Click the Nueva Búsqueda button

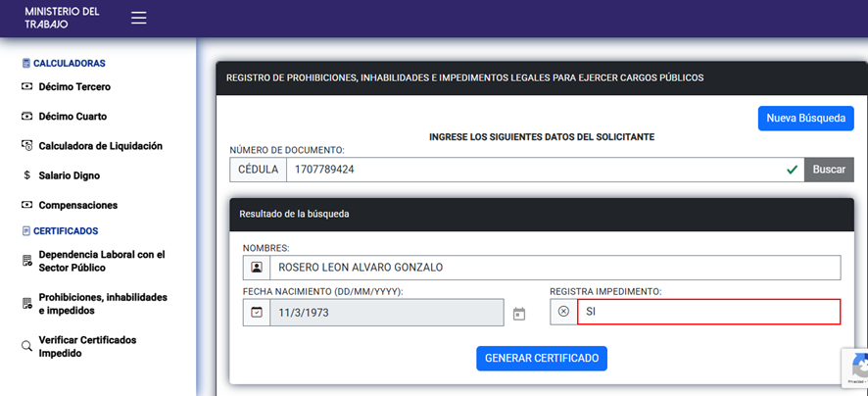tap(805, 119)
